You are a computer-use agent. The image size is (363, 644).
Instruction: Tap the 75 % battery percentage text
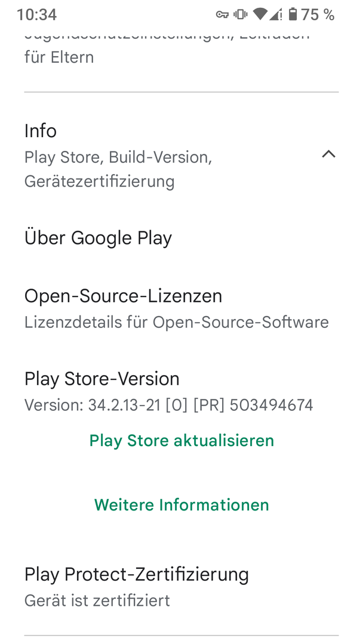[318, 14]
